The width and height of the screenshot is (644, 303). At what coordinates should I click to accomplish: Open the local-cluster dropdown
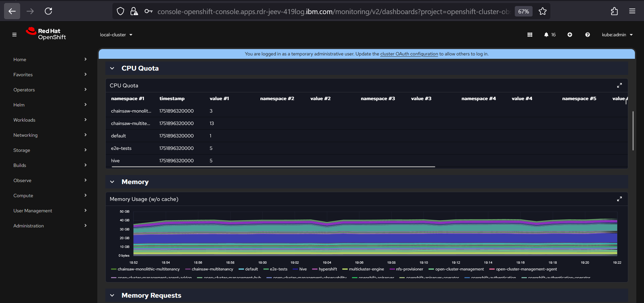pos(116,35)
